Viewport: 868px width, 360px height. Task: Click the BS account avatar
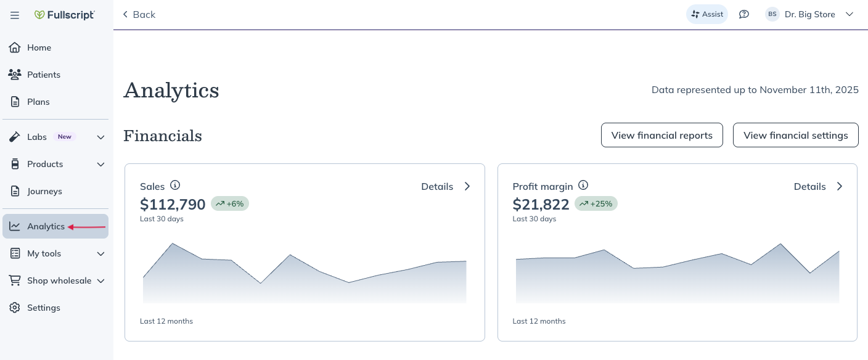coord(772,14)
